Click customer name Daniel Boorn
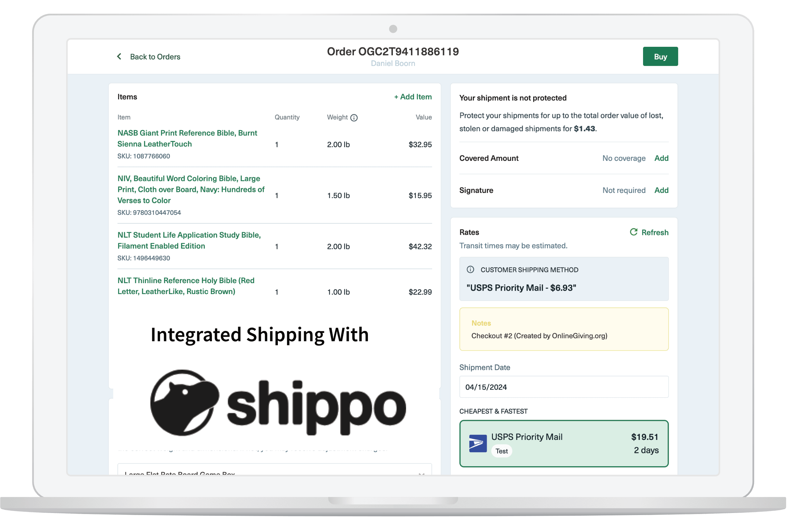The image size is (812, 527). [393, 64]
